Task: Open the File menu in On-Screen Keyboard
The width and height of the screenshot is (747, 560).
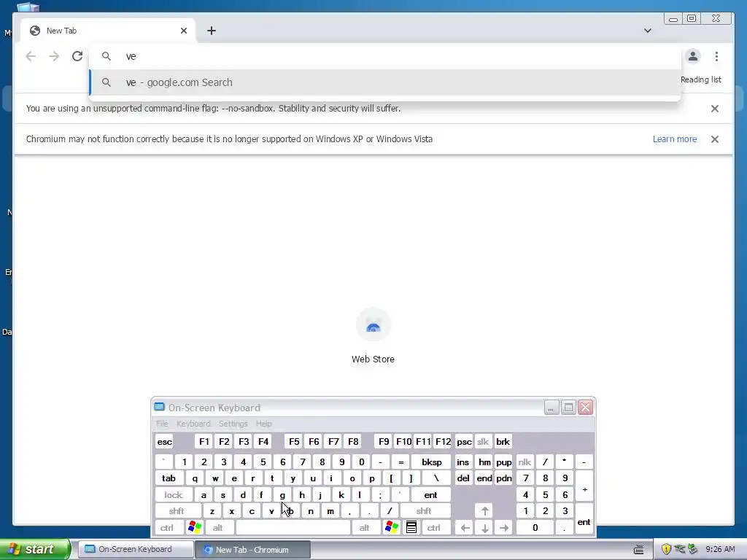Action: (x=162, y=424)
